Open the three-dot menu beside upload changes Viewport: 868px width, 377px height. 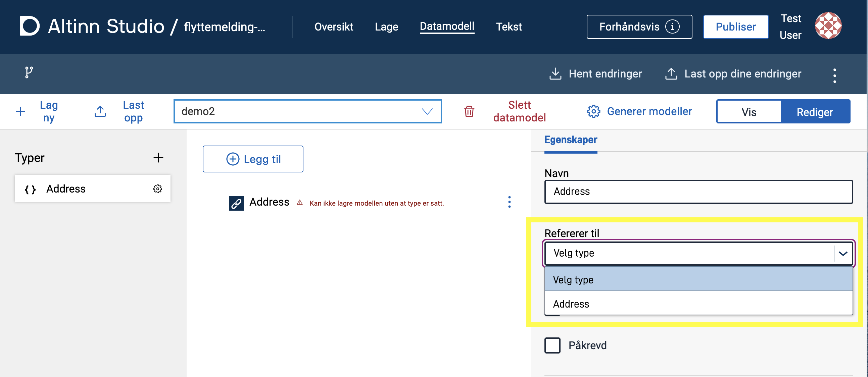(x=834, y=75)
